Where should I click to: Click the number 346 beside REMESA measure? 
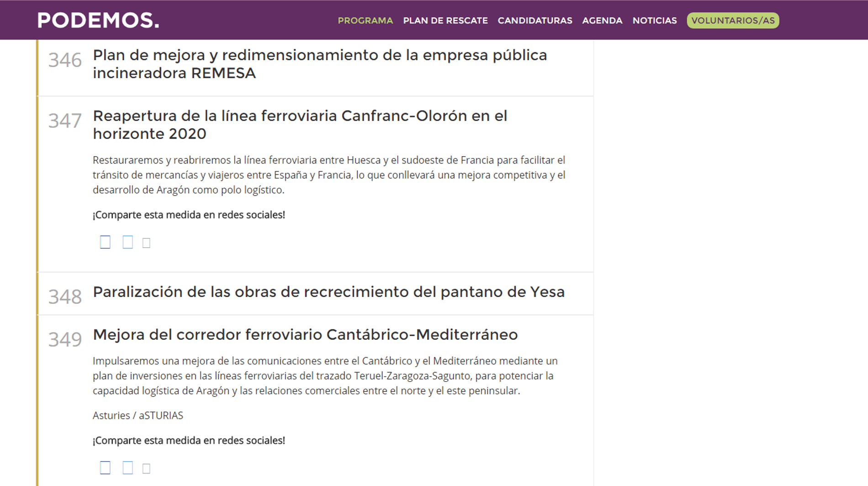coord(65,60)
